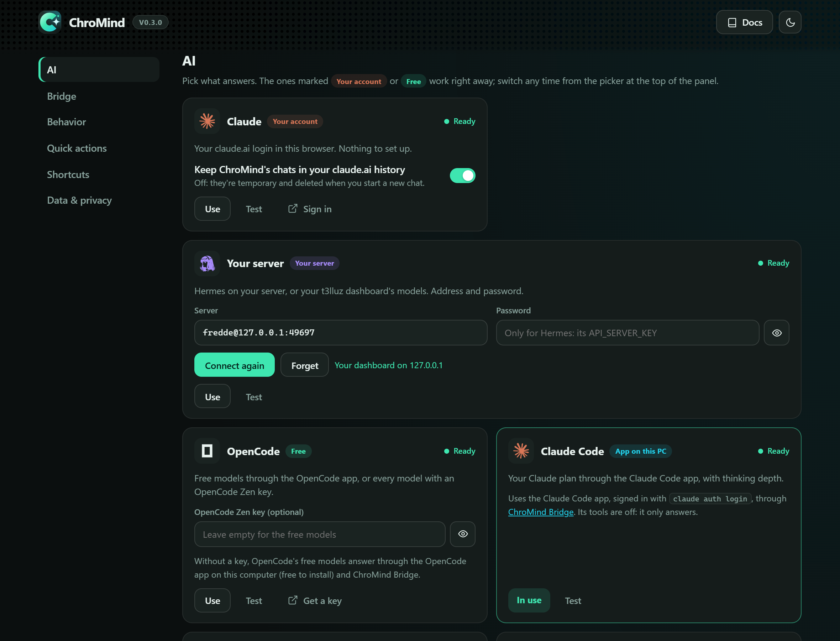Click the Your account badge beside Claude
This screenshot has height=641, width=840.
(295, 121)
